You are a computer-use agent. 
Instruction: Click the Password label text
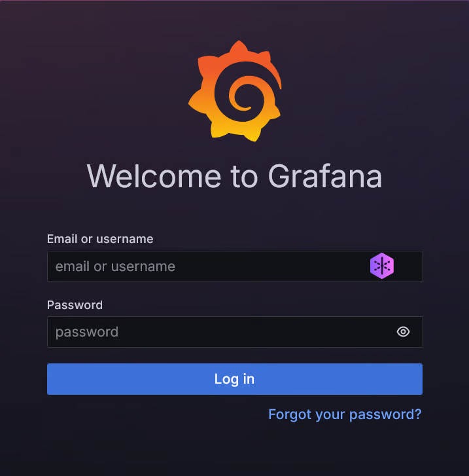pos(75,305)
